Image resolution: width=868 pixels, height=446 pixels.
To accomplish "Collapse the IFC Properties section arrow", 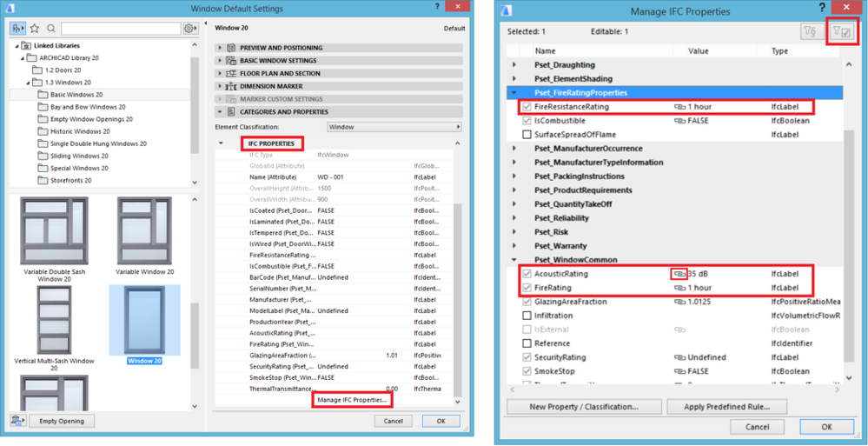I will pos(221,143).
